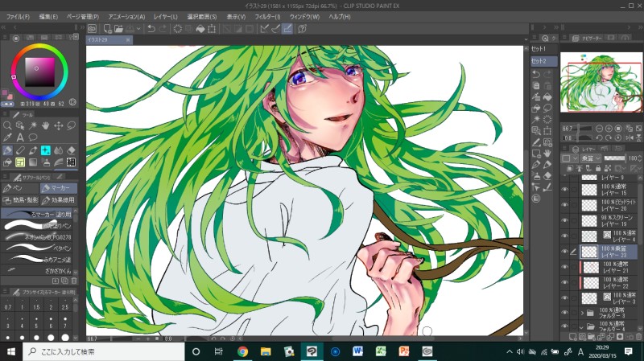Open 編集(E) menu

click(x=48, y=17)
